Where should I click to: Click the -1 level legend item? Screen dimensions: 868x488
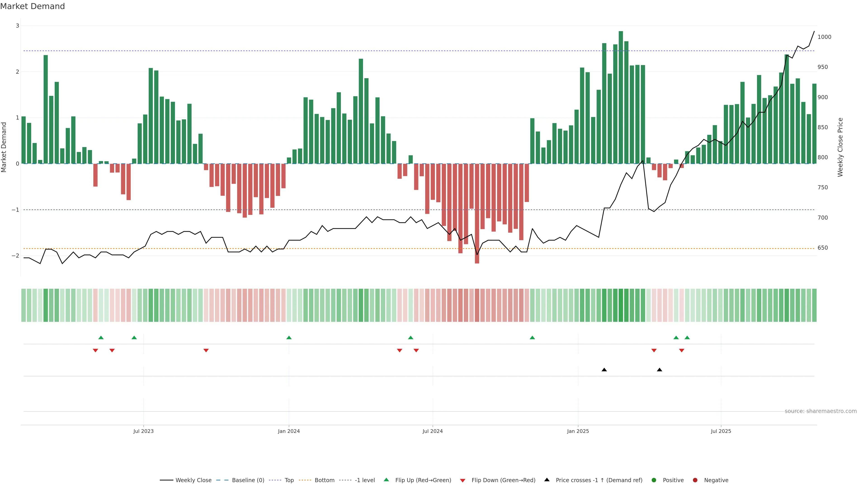(x=365, y=480)
